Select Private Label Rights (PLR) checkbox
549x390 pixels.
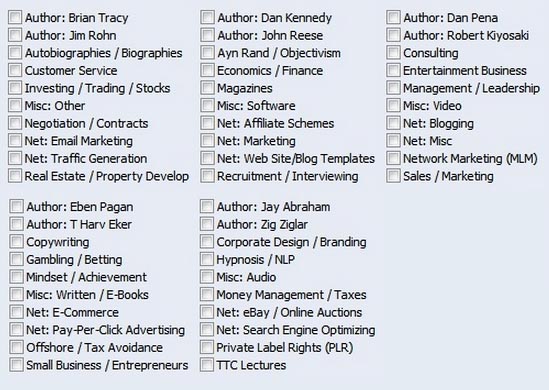tap(207, 347)
